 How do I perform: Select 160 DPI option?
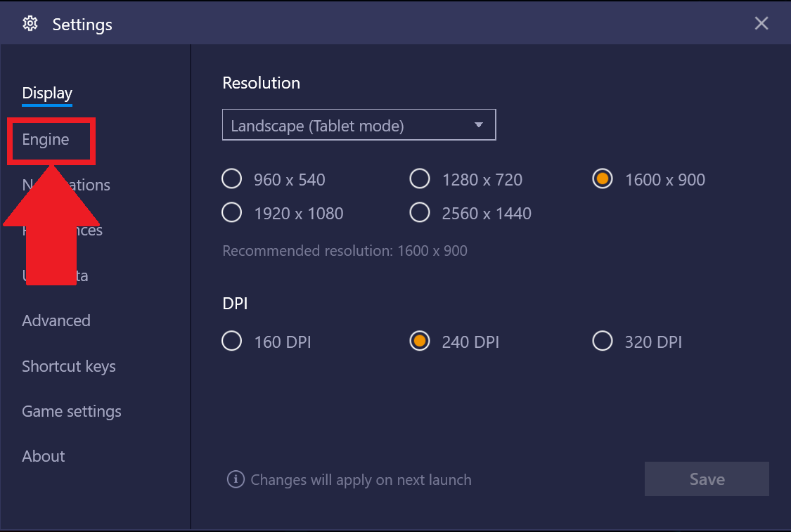231,341
